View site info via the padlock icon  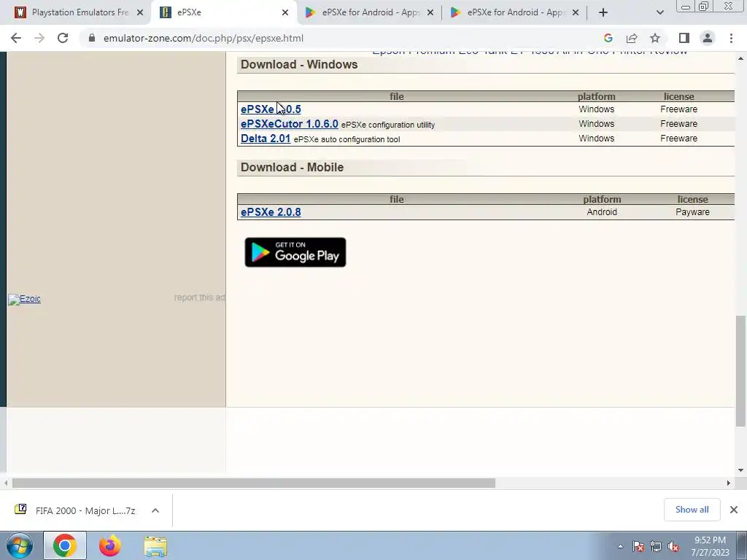pyautogui.click(x=92, y=38)
